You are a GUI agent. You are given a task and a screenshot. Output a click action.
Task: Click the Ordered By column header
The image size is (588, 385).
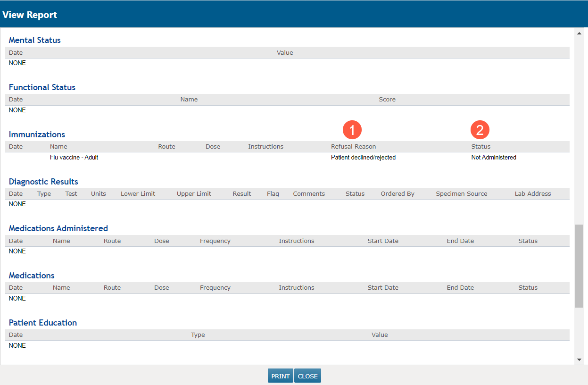point(398,194)
